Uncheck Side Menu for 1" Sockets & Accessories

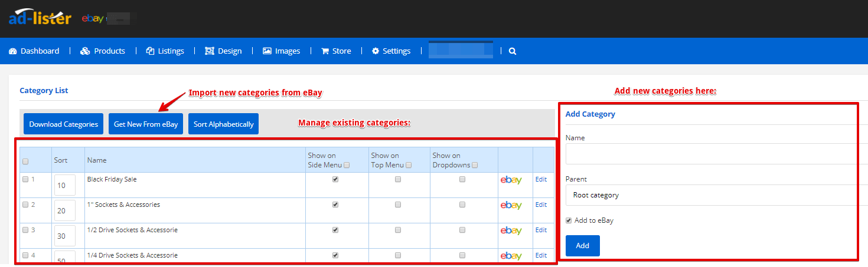335,205
